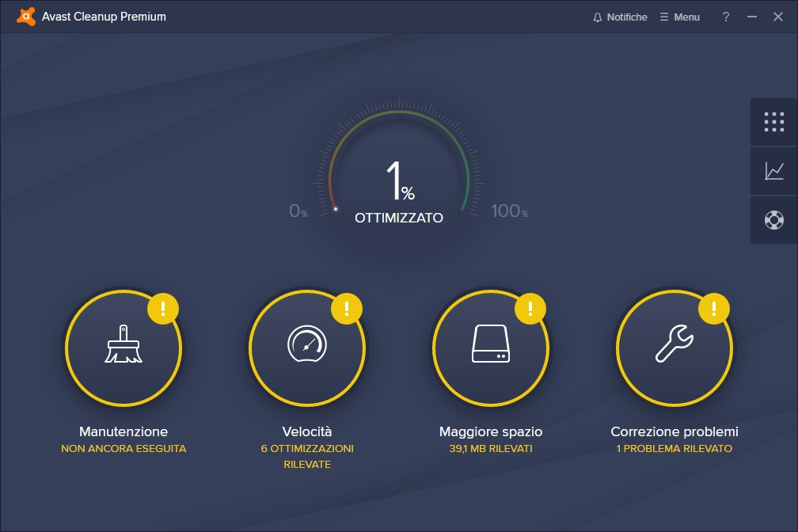The height and width of the screenshot is (532, 798).
Task: Click the Non ancora eseguita status
Action: [123, 449]
